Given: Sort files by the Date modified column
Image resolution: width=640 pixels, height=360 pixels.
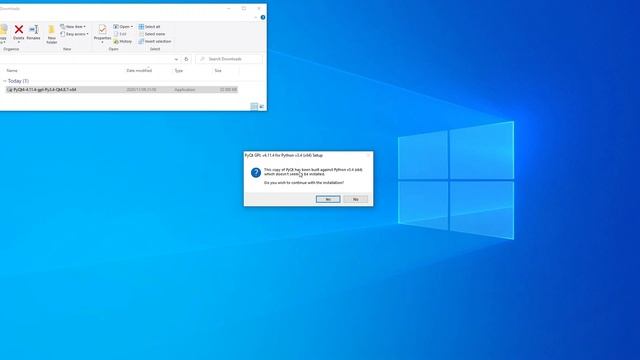Looking at the screenshot, I should pos(139,71).
